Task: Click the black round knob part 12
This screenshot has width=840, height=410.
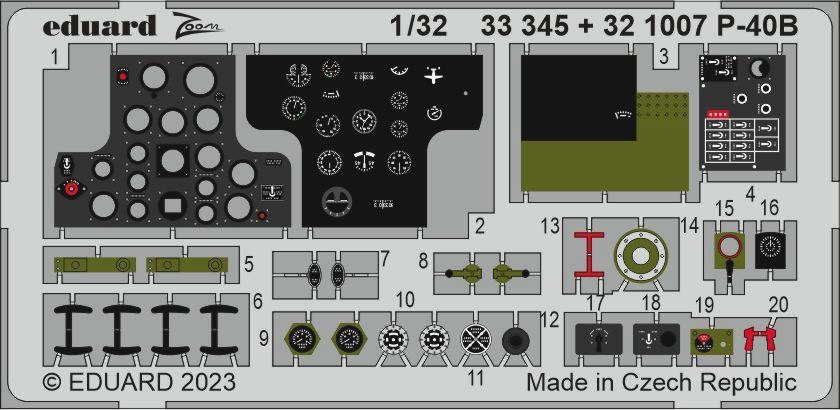Action: (516, 340)
